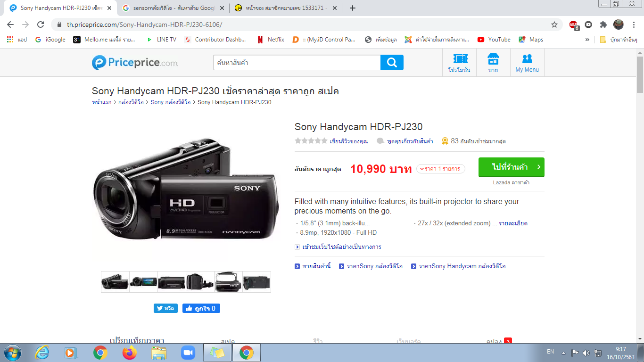Click the Priceprice.com logo
The image size is (644, 362).
point(135,63)
